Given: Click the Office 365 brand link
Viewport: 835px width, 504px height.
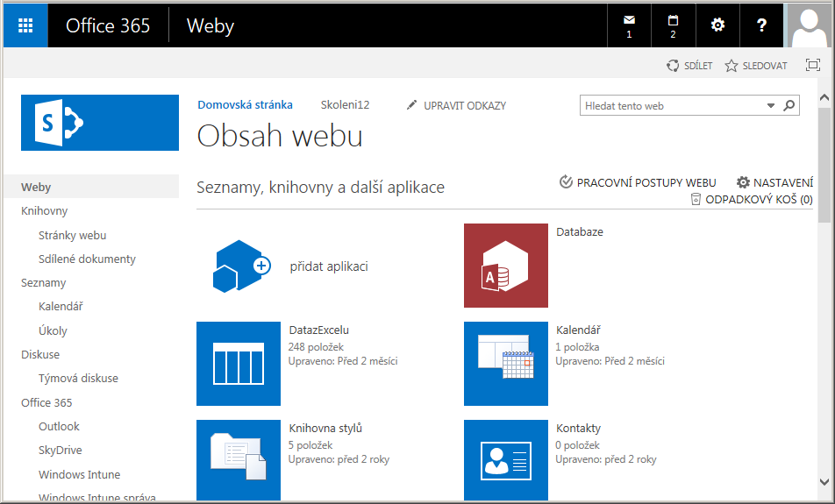Looking at the screenshot, I should 108,25.
